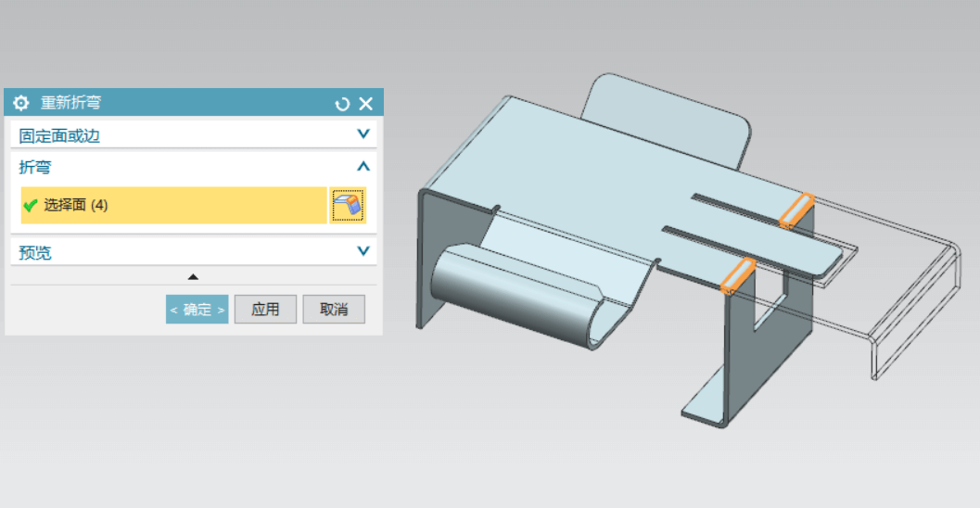
Task: Expand the 预览 section
Action: [363, 251]
